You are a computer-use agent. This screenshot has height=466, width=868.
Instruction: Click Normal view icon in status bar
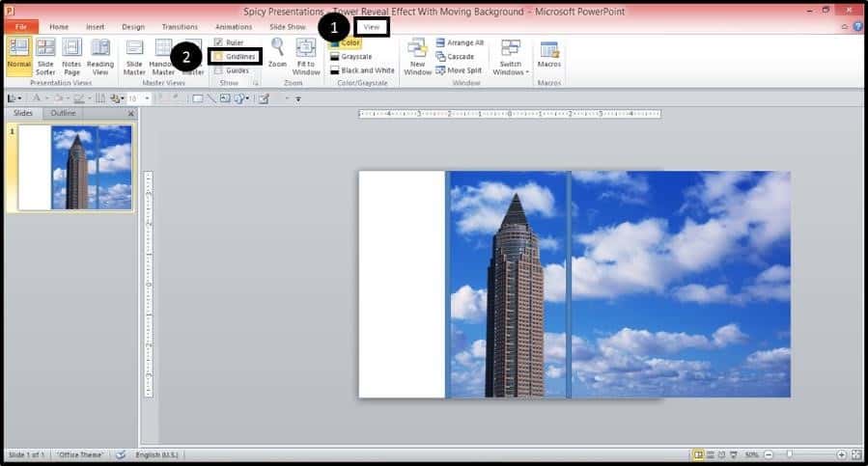point(699,454)
